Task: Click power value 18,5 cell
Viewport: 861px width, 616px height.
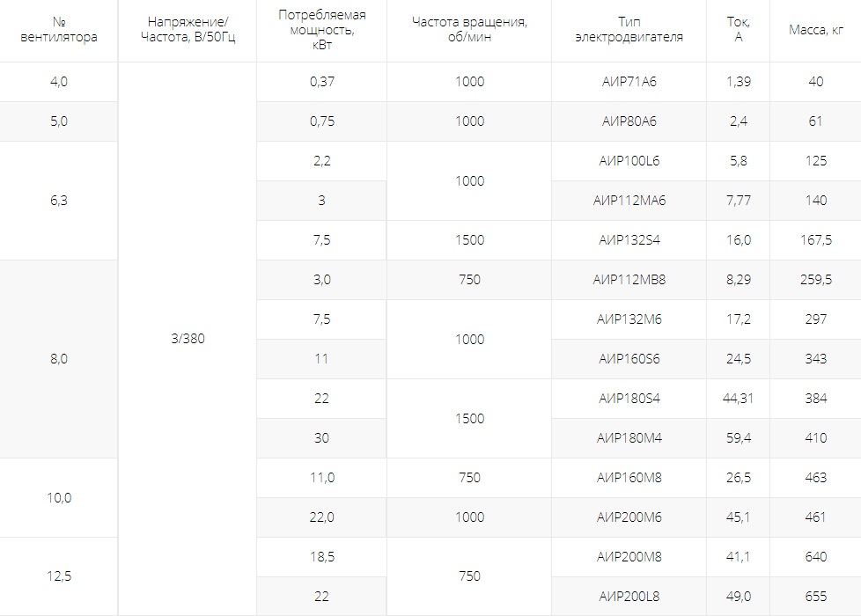Action: pos(322,557)
